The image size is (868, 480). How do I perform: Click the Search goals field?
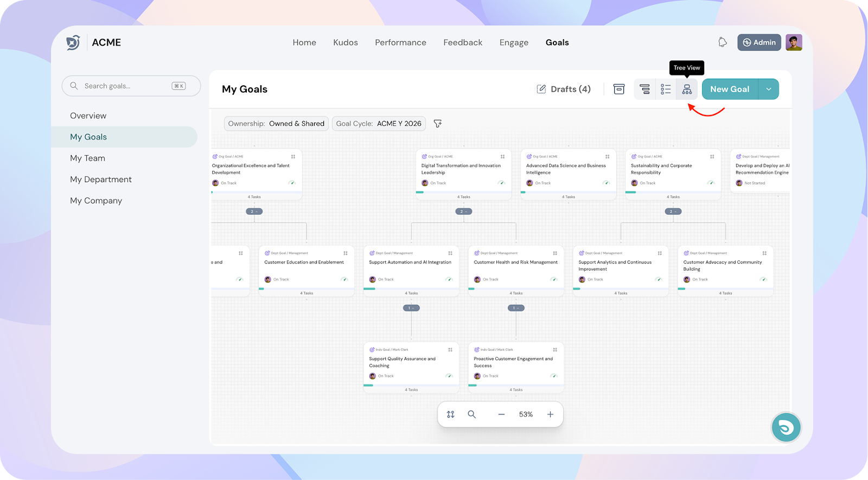131,86
